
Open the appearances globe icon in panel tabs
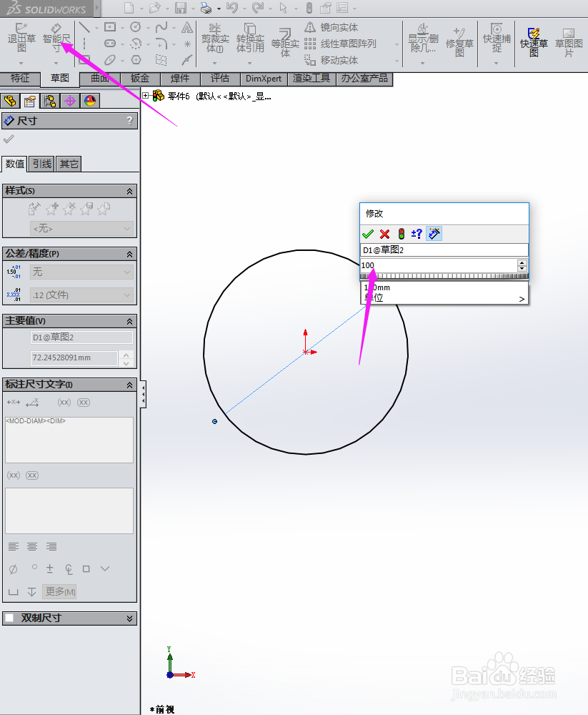coord(89,102)
